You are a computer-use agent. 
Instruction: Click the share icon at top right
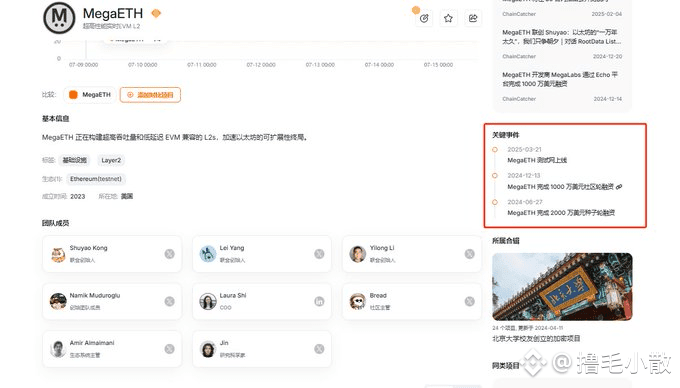(473, 18)
